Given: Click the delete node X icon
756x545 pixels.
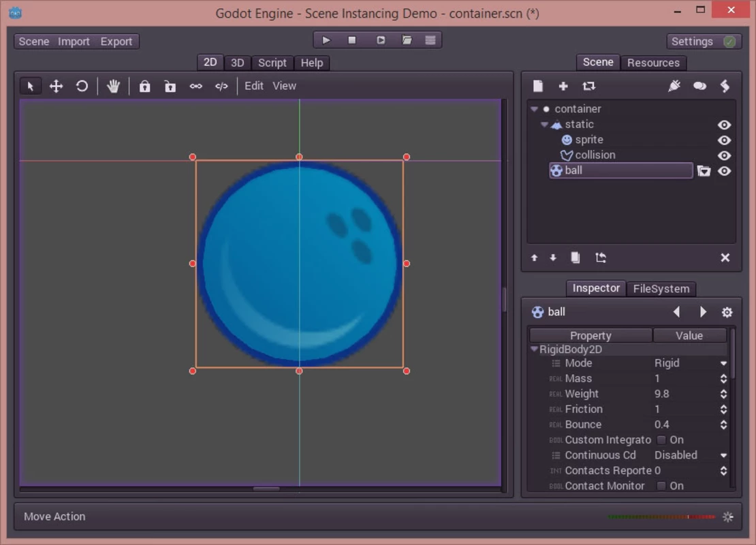Looking at the screenshot, I should pos(725,258).
